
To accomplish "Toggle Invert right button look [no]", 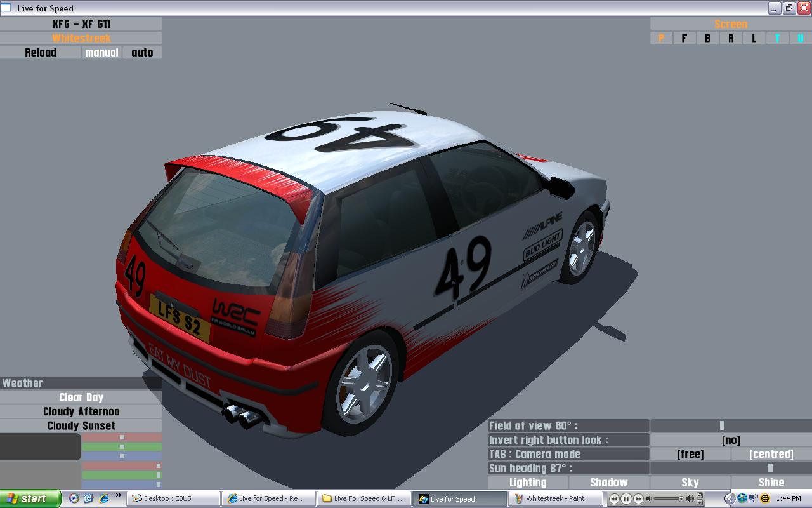I will point(731,439).
